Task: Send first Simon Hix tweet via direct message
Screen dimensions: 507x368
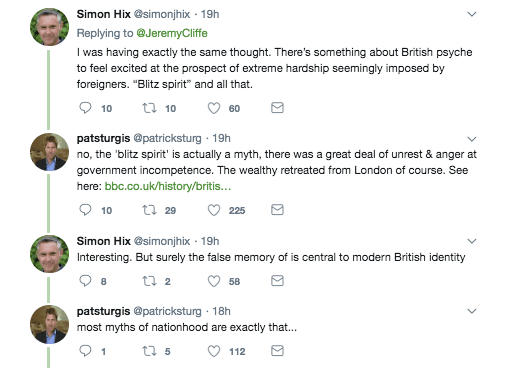Action: pyautogui.click(x=277, y=108)
